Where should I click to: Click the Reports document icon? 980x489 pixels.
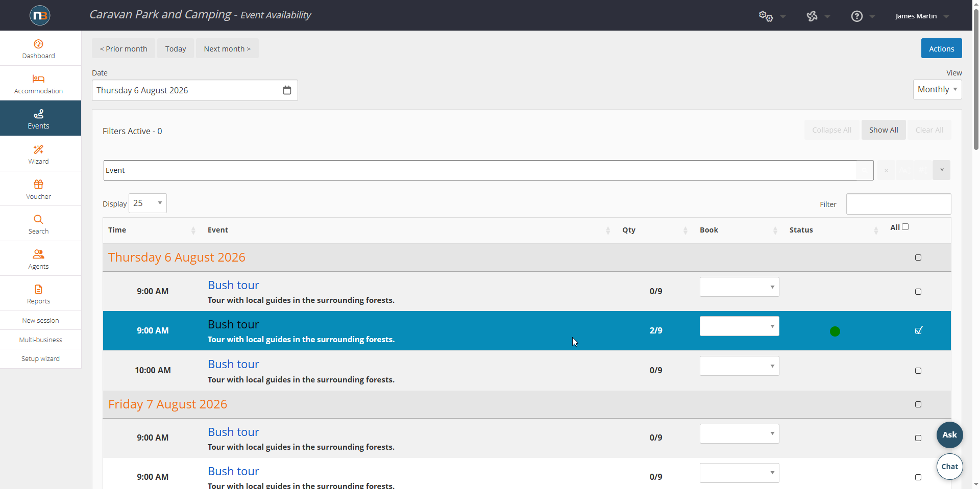38,289
